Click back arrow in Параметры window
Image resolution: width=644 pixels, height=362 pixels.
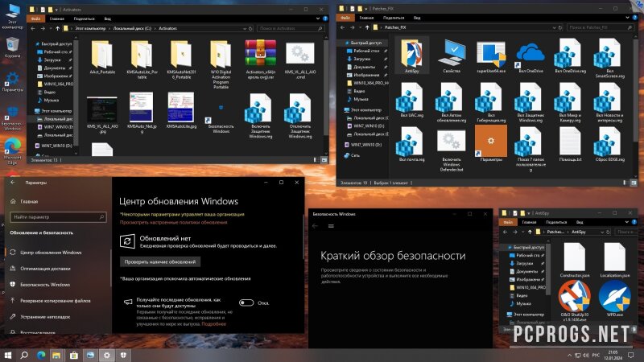tap(12, 183)
